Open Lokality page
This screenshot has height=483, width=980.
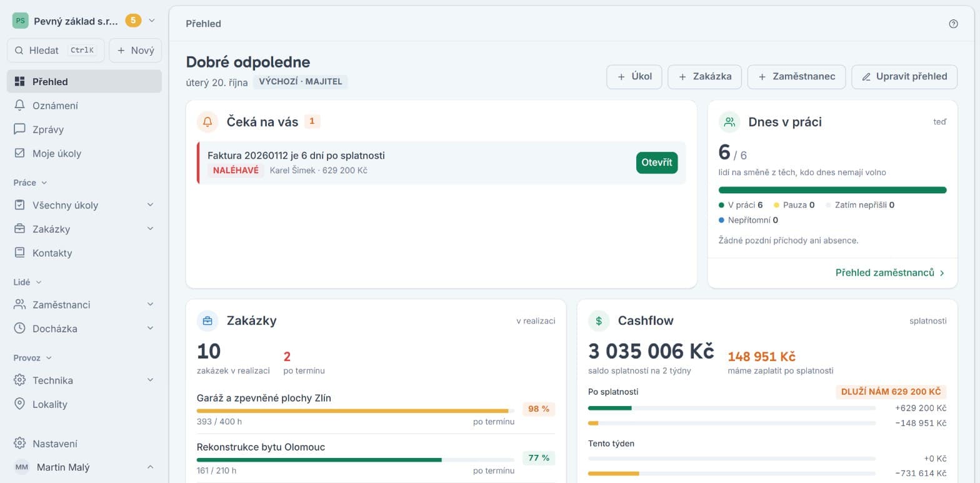pyautogui.click(x=84, y=404)
